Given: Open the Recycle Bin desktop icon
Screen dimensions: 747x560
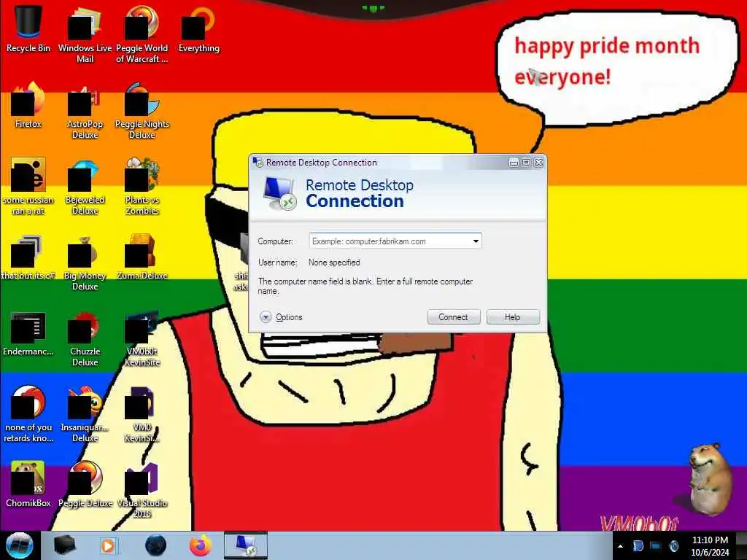Looking at the screenshot, I should 28,28.
